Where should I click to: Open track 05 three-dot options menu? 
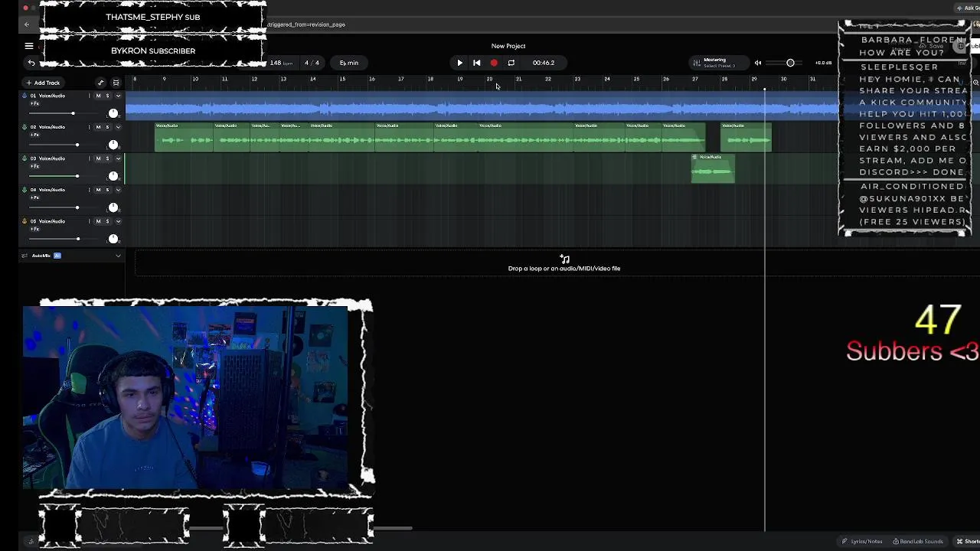click(89, 221)
